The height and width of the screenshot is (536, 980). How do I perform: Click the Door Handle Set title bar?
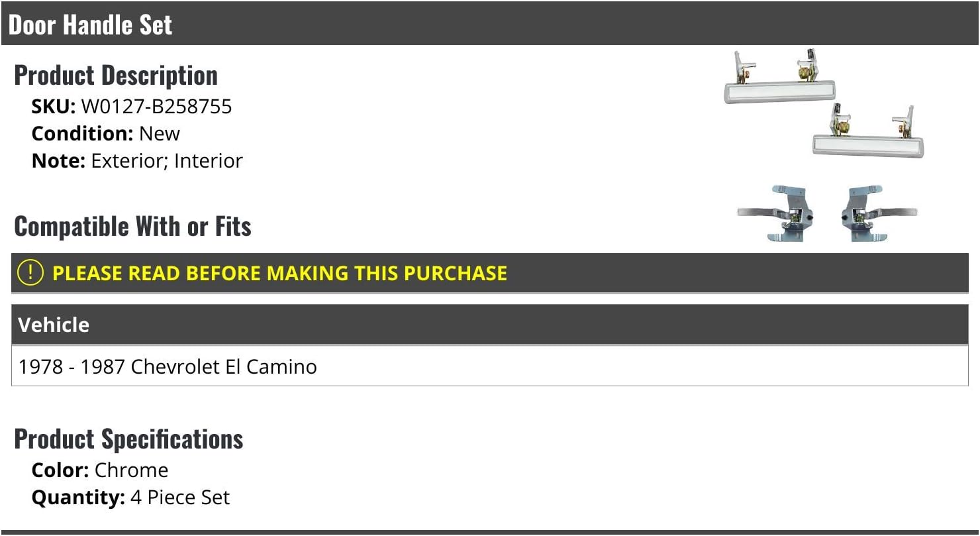pos(490,24)
